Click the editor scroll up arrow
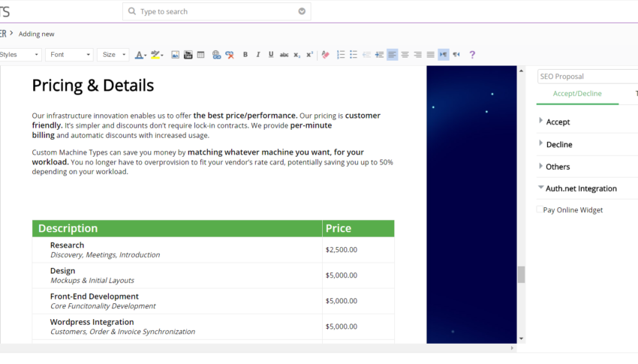638x364 pixels. pyautogui.click(x=521, y=71)
